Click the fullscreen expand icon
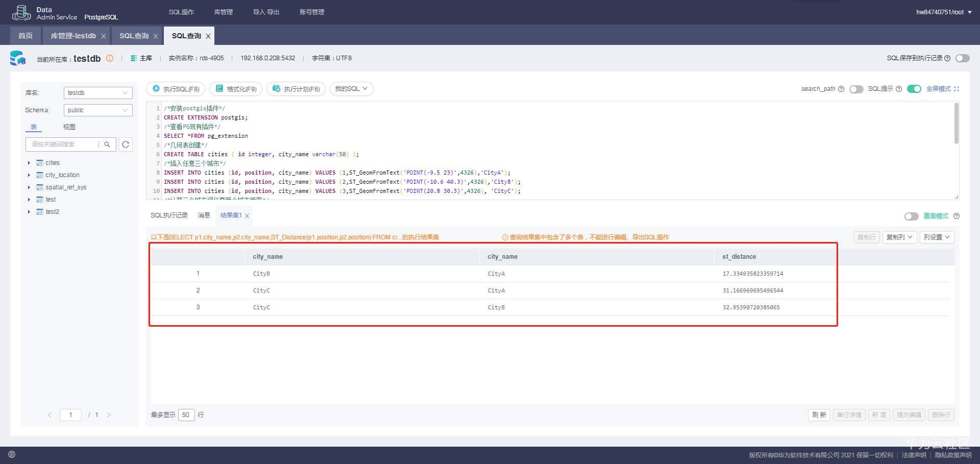 coord(957,89)
